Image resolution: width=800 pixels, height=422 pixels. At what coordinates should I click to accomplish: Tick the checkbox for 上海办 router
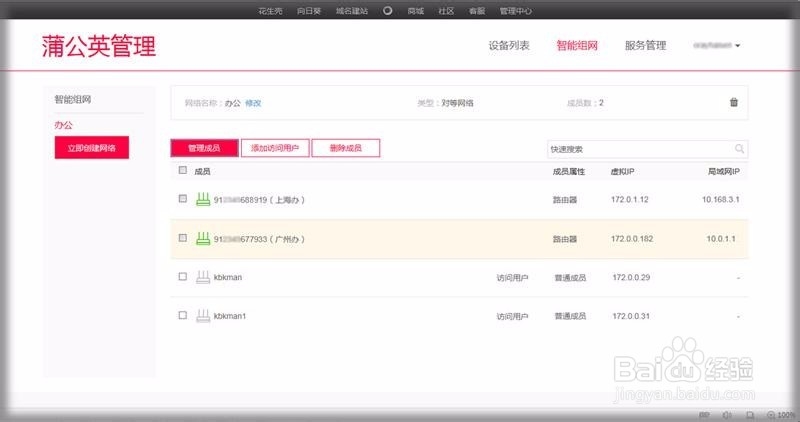coord(183,198)
